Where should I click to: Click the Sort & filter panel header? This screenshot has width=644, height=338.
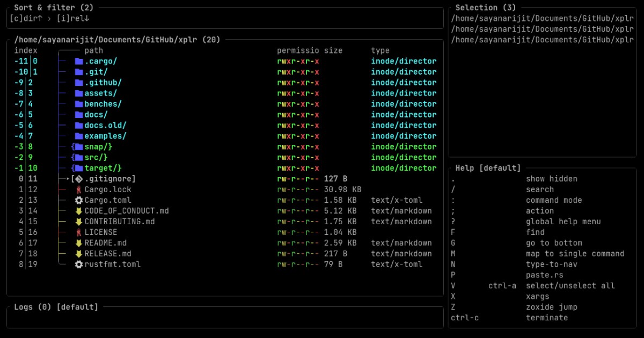point(54,8)
